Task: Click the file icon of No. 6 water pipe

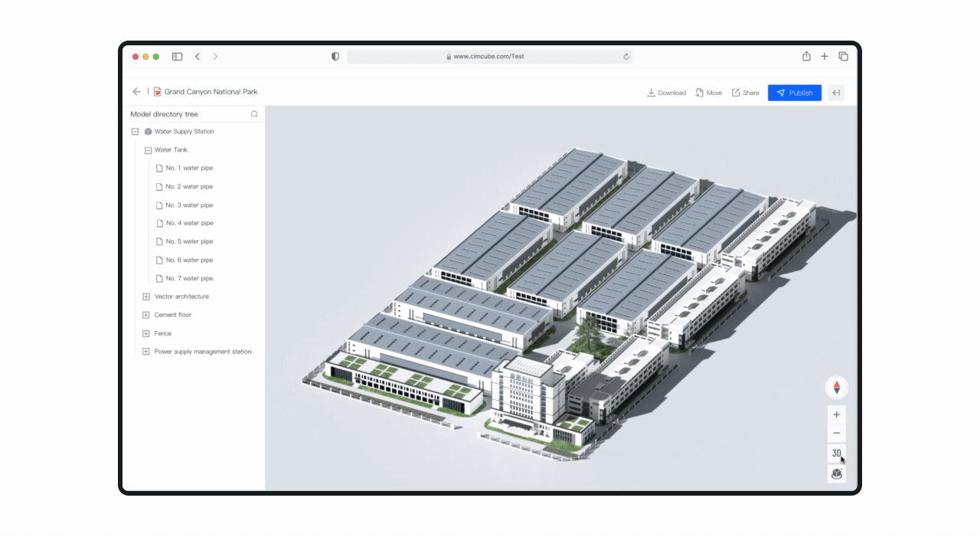Action: pos(159,260)
